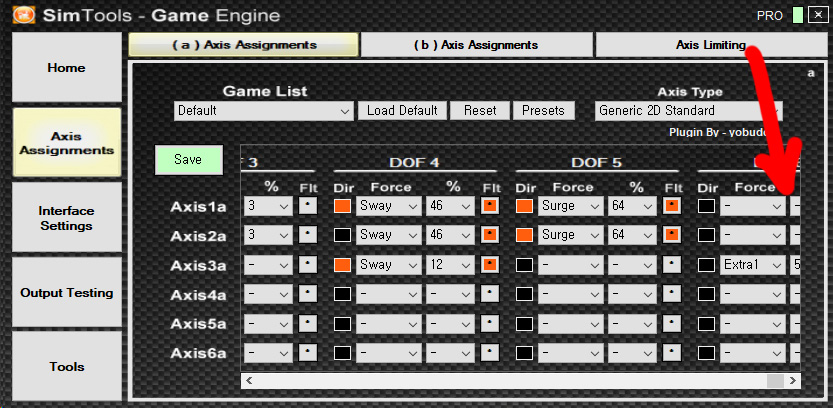The height and width of the screenshot is (408, 833).
Task: Toggle Axis1a DOF 5 Flt filter
Action: (x=672, y=206)
